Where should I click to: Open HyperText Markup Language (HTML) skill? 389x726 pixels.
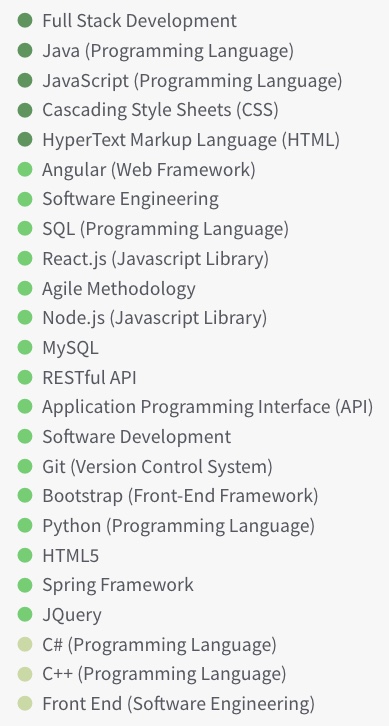tap(191, 140)
